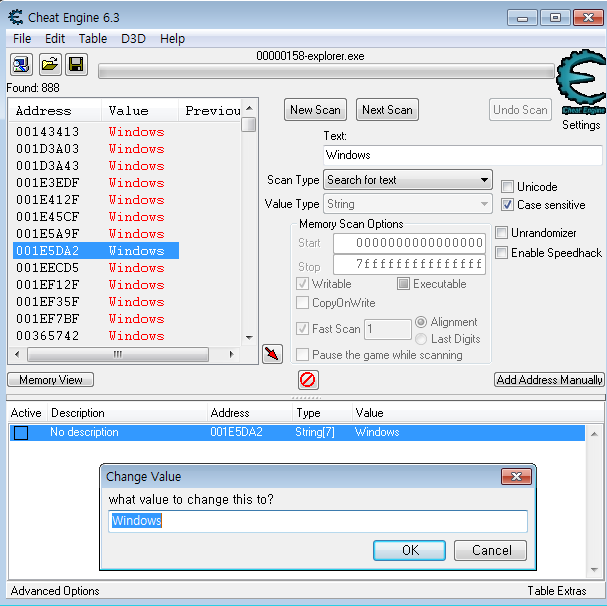Screen dimensions: 607x606
Task: Click the Undo Scan button
Action: click(520, 110)
